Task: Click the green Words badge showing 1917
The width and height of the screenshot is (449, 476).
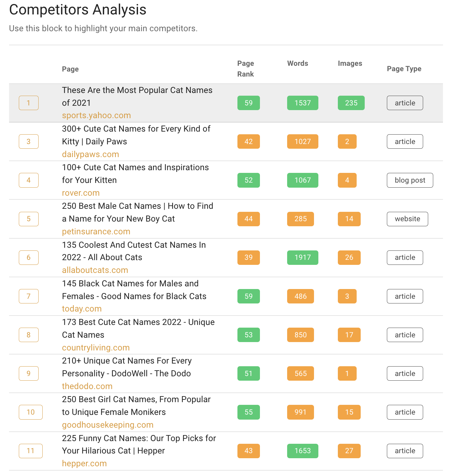Action: pos(303,257)
